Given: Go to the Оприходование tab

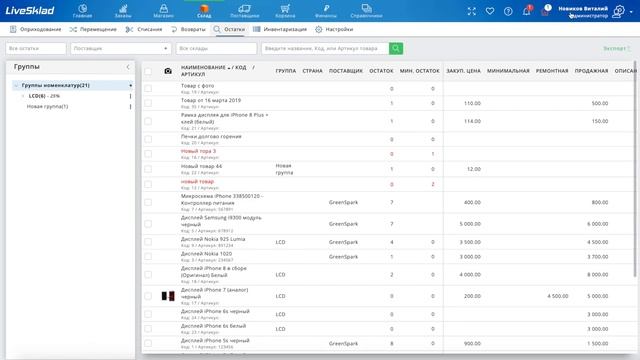Looking at the screenshot, I should coord(35,29).
